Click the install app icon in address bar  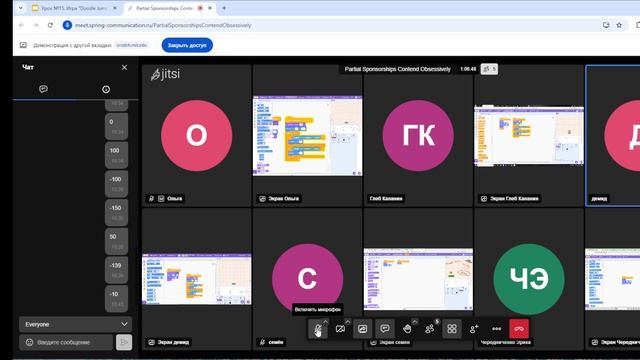pos(606,25)
